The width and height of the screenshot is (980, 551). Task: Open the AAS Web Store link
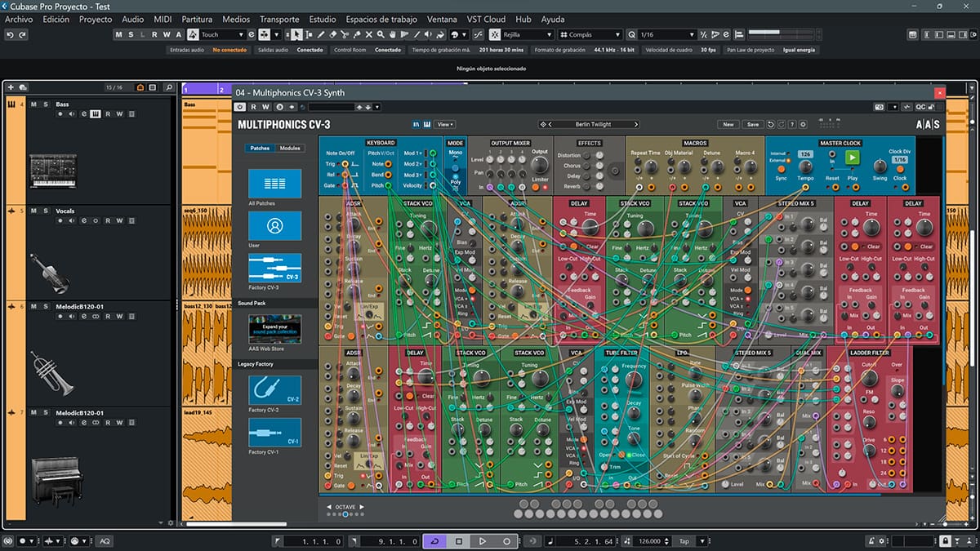coord(274,329)
